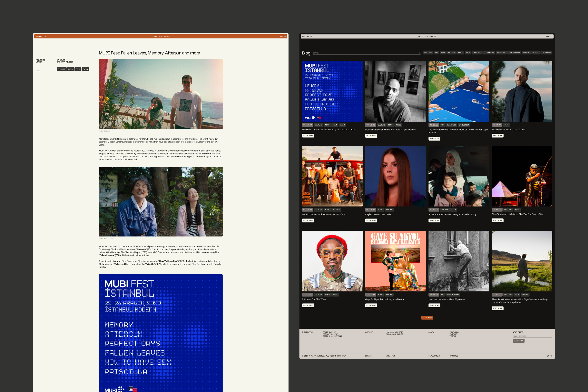Viewport: 588px width, 392px height.
Task: Click the FILM tag beside article TAGS
Action: pos(78,69)
